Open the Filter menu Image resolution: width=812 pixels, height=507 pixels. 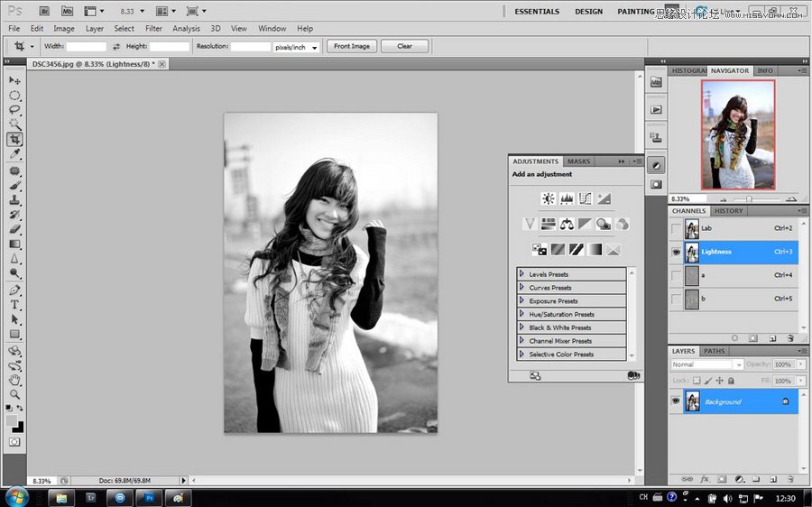pos(153,29)
